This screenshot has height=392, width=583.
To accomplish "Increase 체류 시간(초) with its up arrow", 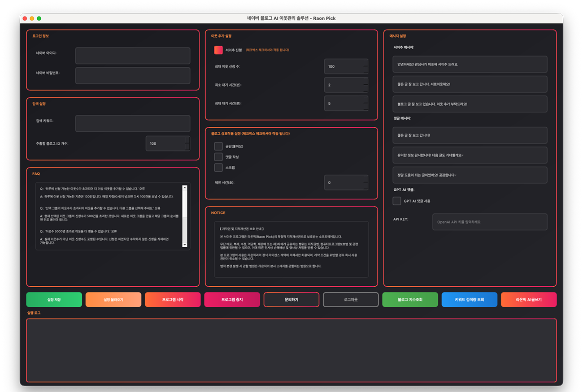I will pos(365,179).
